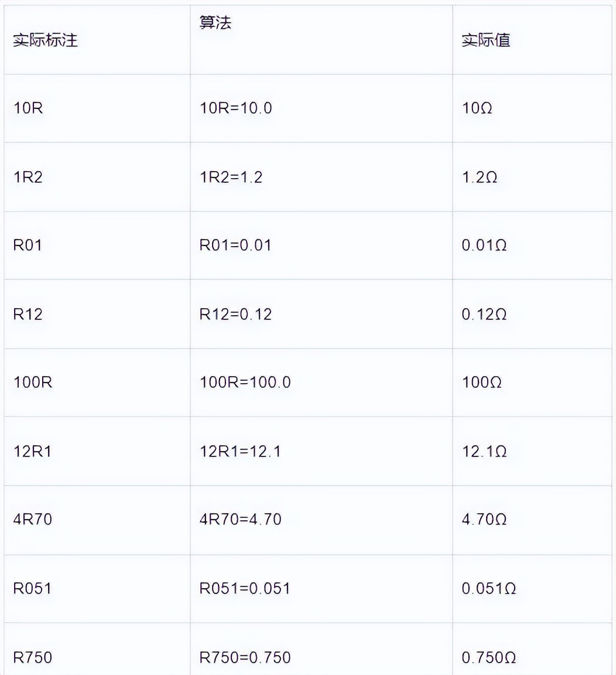The image size is (616, 675).
Task: Click the 12.1Ω value cell
Action: point(484,451)
